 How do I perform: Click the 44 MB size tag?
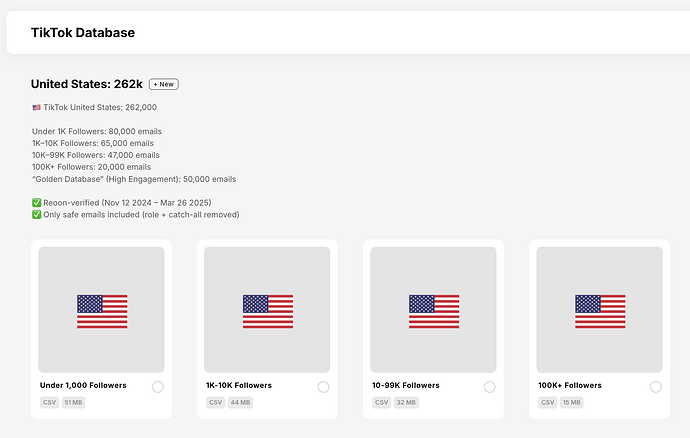click(x=240, y=402)
